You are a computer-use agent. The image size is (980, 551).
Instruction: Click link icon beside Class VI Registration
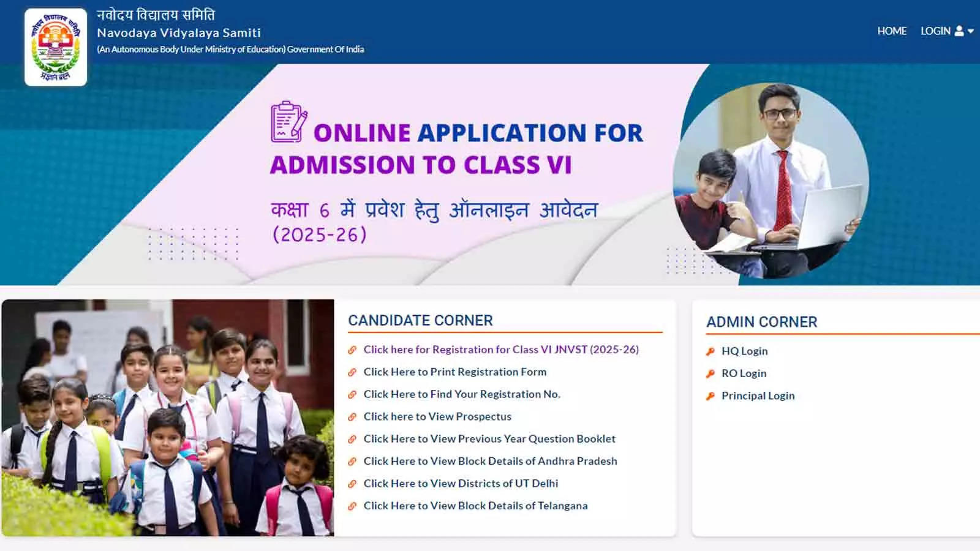[352, 350]
